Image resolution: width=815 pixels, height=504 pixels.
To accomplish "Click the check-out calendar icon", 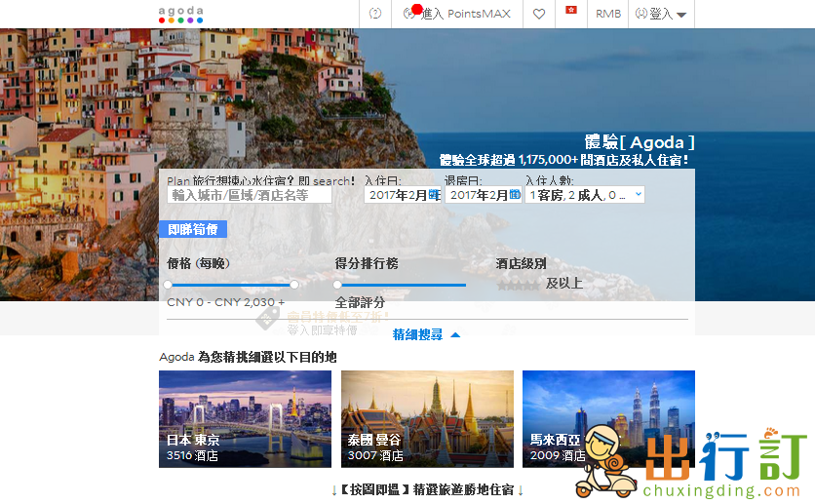I will point(515,194).
